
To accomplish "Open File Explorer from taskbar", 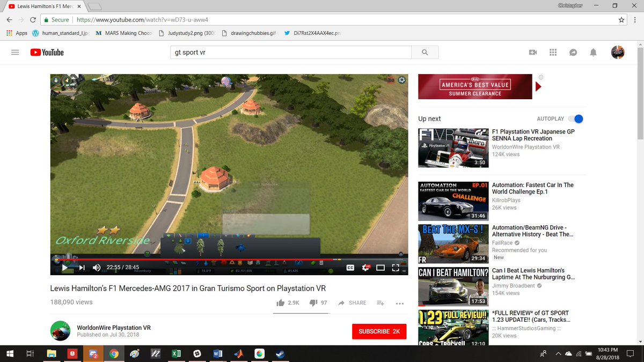I will tap(51, 353).
